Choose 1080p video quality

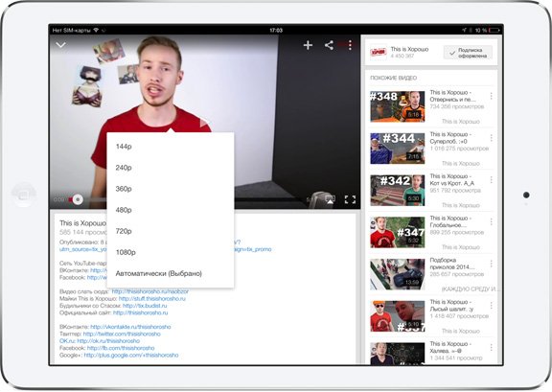(x=171, y=252)
